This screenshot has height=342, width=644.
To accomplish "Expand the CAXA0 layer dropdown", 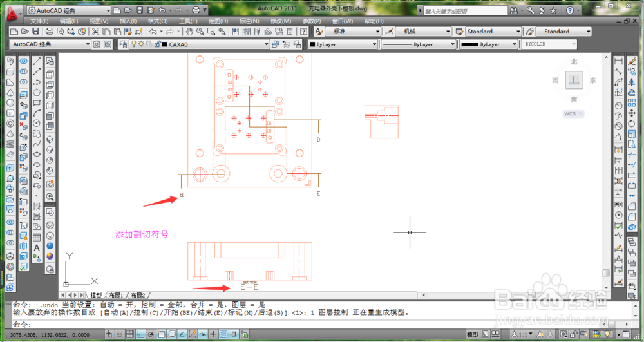I will click(x=267, y=44).
